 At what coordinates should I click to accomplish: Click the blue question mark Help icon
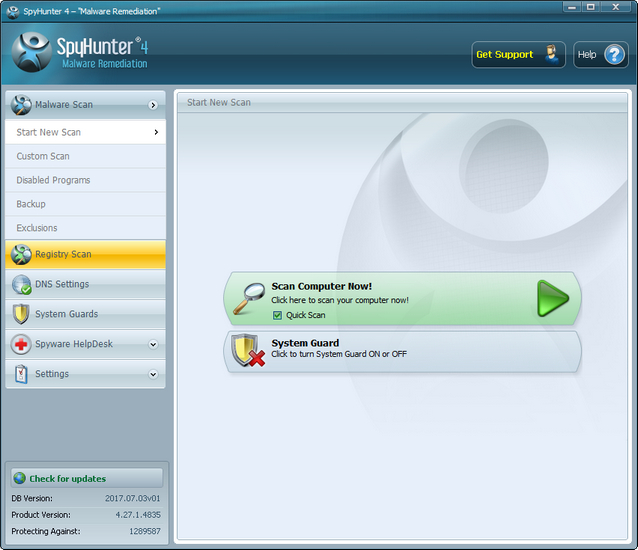[614, 55]
